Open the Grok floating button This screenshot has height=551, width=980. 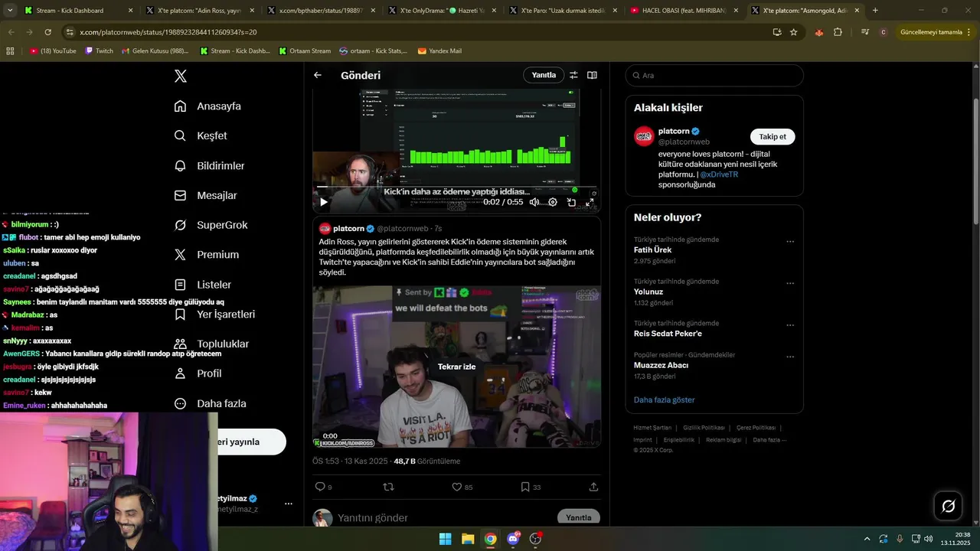[948, 506]
